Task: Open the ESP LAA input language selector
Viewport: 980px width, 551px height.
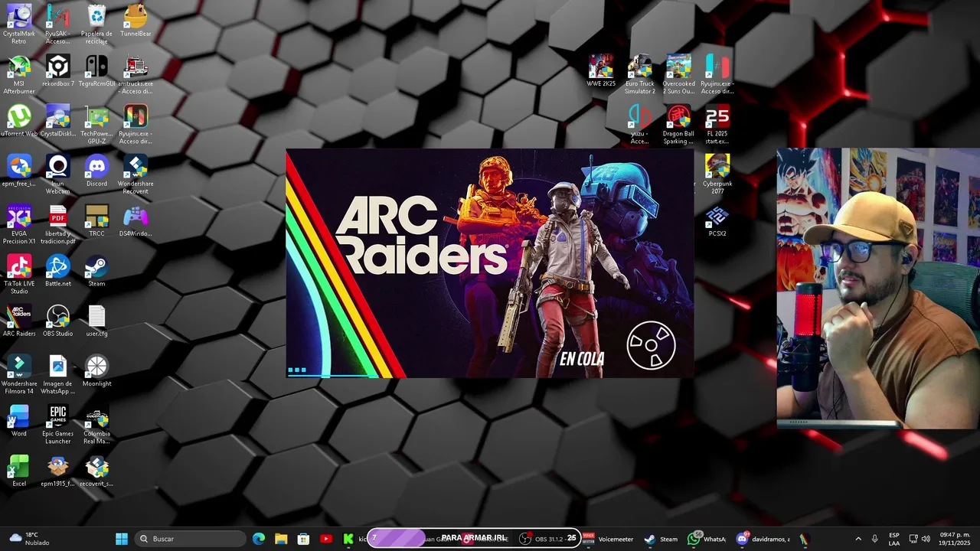Action: [x=894, y=539]
